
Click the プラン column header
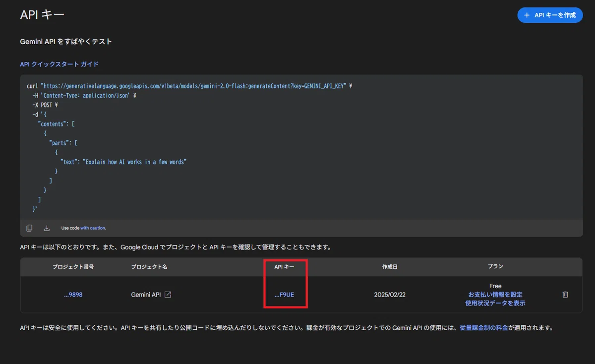coord(495,267)
